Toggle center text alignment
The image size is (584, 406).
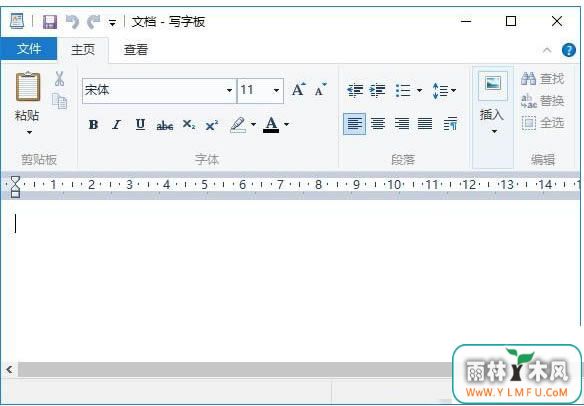[x=378, y=124]
